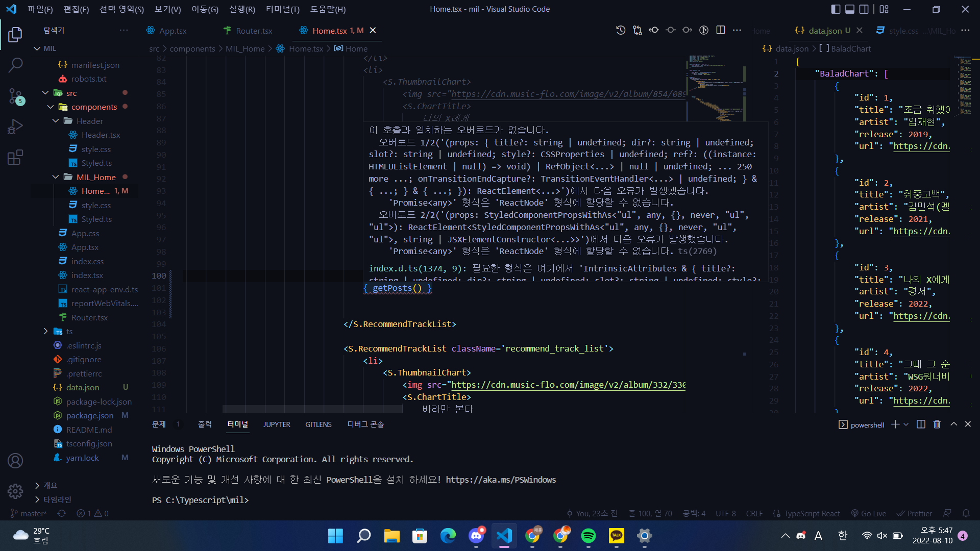Toggle Go Live server in status bar

pos(869,513)
